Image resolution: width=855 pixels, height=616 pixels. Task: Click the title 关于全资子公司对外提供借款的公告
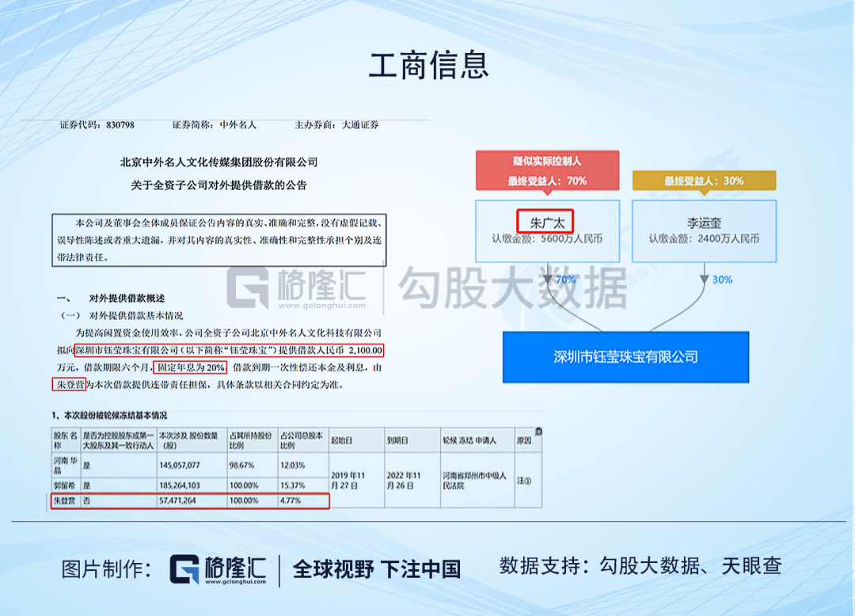218,185
